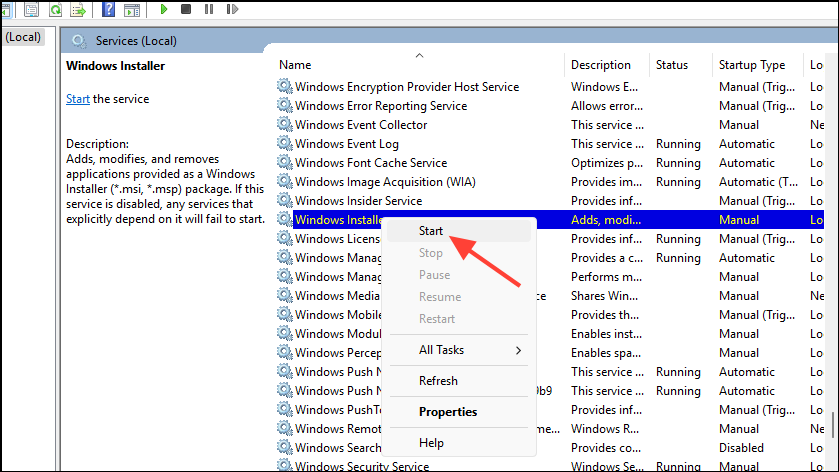
Task: Click the Windows Media row gear icon
Action: 285,295
